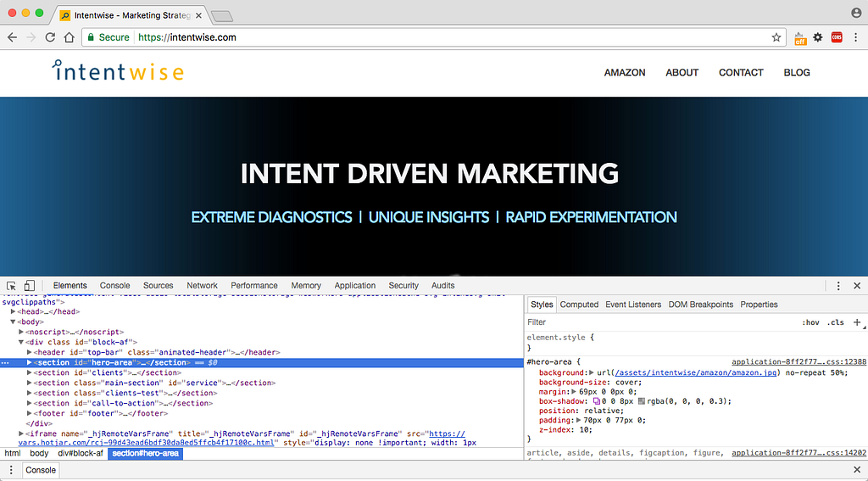Toggle the .cls element classes panel
Screen dimensions: 868x481
point(836,322)
